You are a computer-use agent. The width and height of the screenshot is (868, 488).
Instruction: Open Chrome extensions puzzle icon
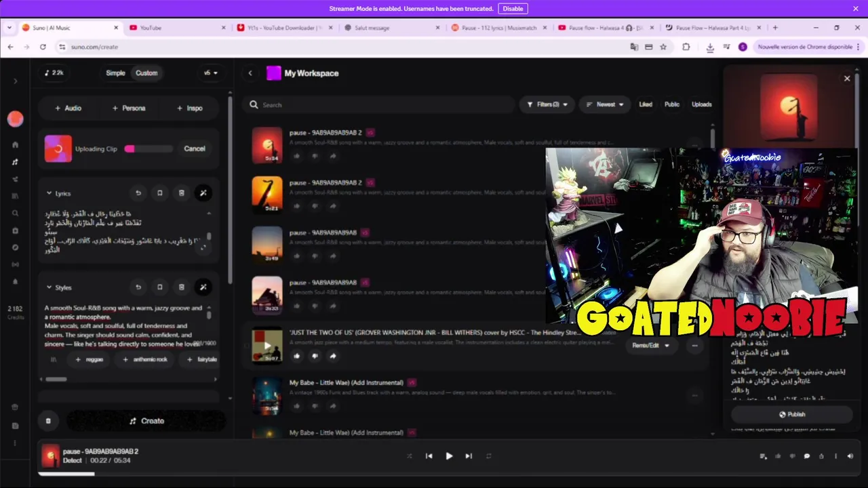(686, 47)
